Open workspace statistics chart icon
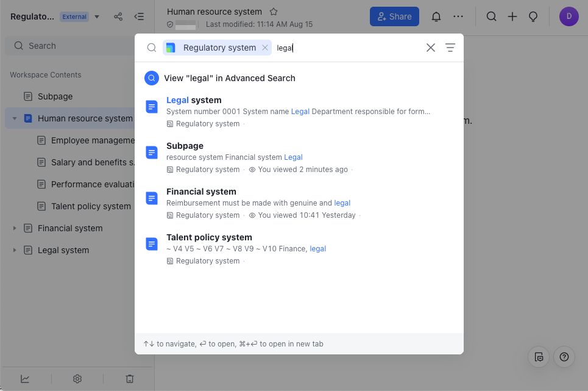This screenshot has width=588, height=391. point(25,379)
